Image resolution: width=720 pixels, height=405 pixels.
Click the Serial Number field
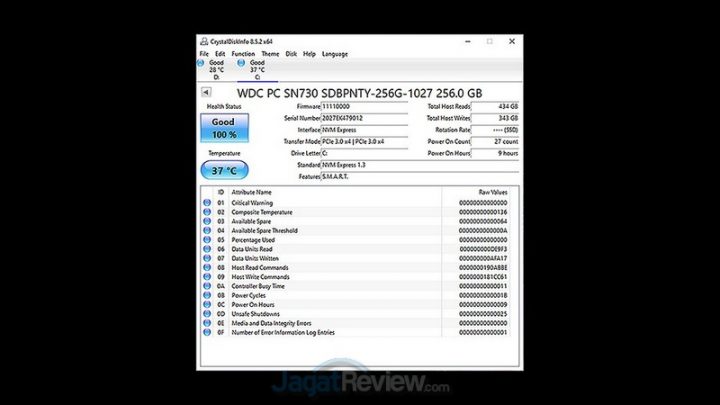coord(364,118)
